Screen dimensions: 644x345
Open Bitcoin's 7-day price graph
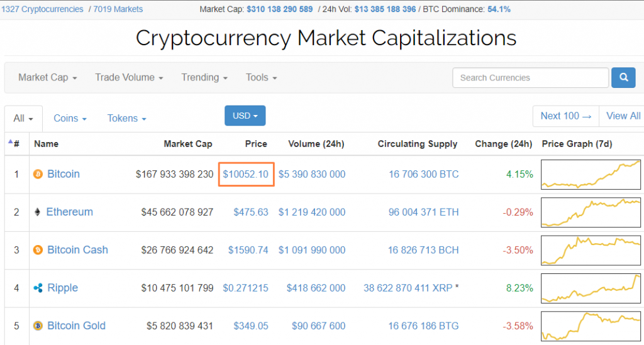point(591,174)
